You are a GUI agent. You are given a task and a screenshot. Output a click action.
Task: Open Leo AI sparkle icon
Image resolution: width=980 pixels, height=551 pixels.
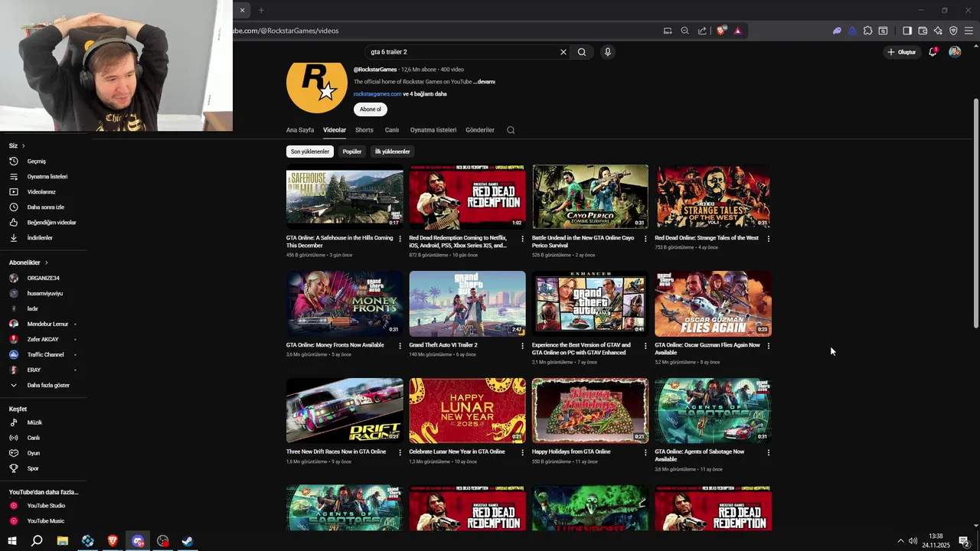(x=938, y=31)
